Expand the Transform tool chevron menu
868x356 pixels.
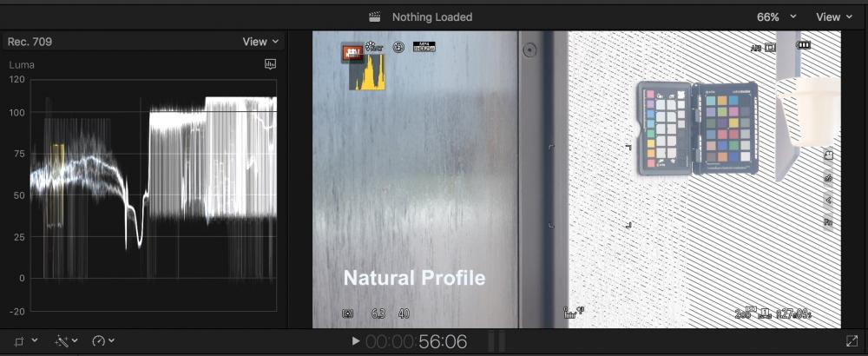pos(35,341)
